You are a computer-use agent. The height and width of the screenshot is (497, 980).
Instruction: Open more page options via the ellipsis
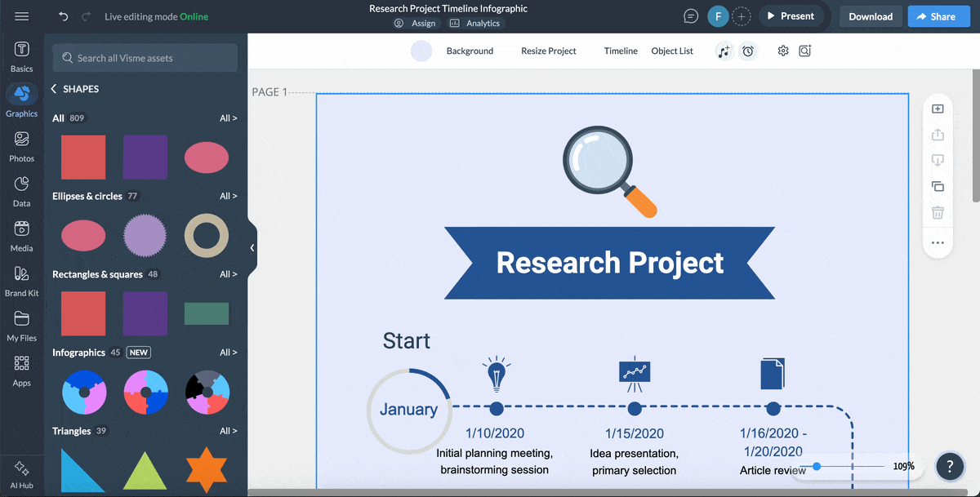[x=938, y=242]
